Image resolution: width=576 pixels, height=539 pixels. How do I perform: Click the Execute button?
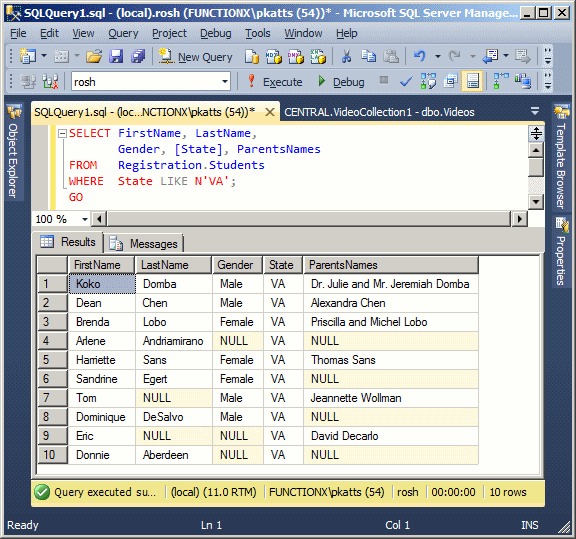[x=276, y=82]
